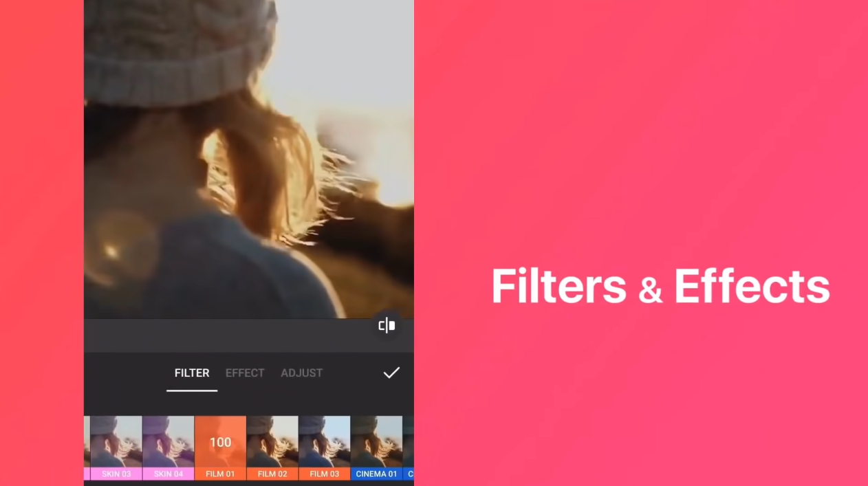Click the SKIN 03 pink label

point(116,474)
